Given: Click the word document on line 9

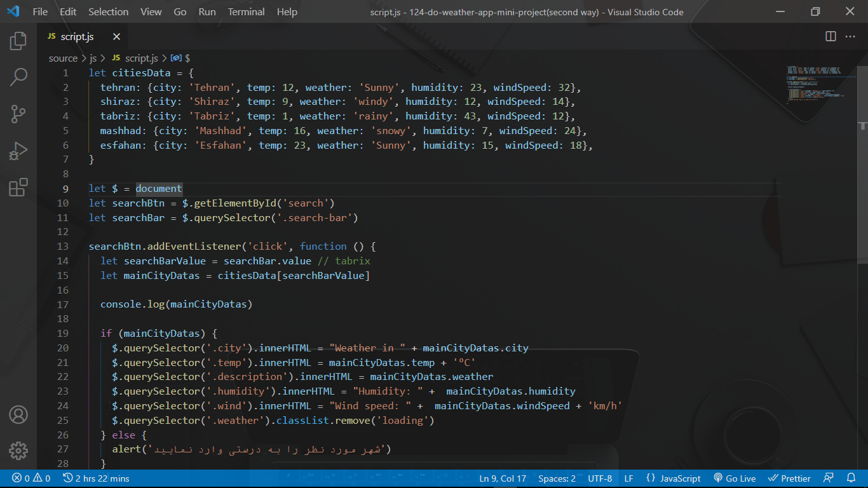Looking at the screenshot, I should click(159, 189).
